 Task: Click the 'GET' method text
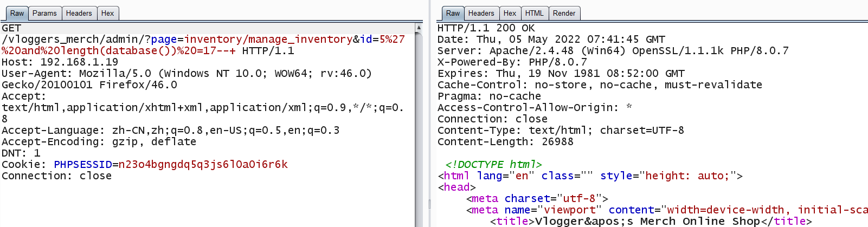pyautogui.click(x=11, y=28)
